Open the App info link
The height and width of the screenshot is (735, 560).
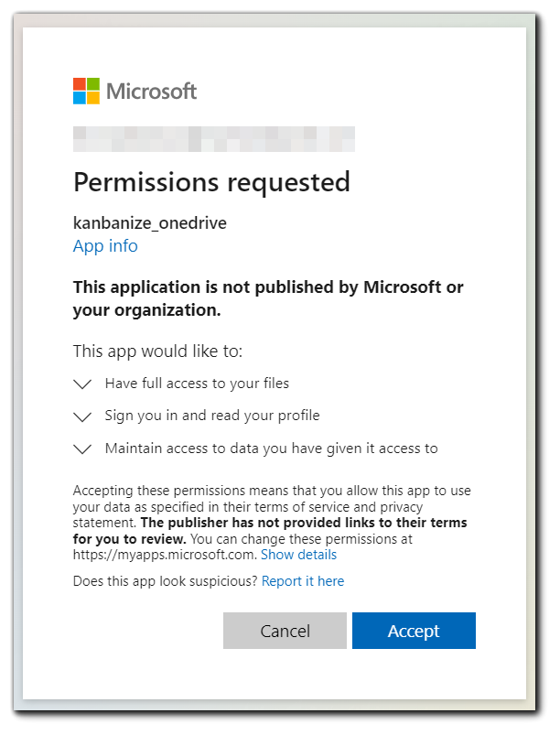pyautogui.click(x=105, y=245)
